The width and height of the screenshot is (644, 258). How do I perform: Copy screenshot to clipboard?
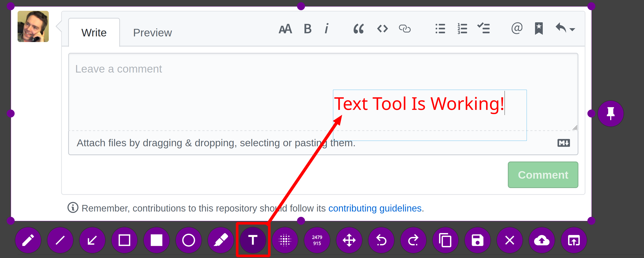pos(446,240)
